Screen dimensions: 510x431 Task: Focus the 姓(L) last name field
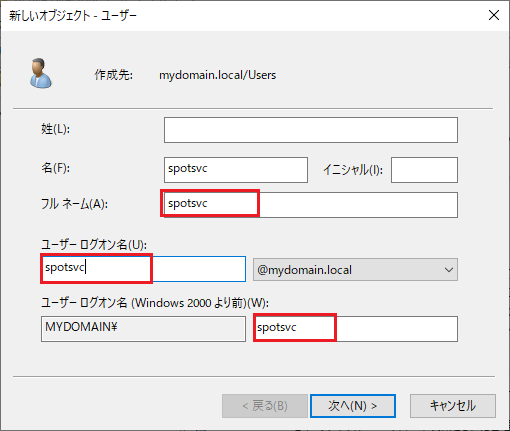tap(311, 130)
